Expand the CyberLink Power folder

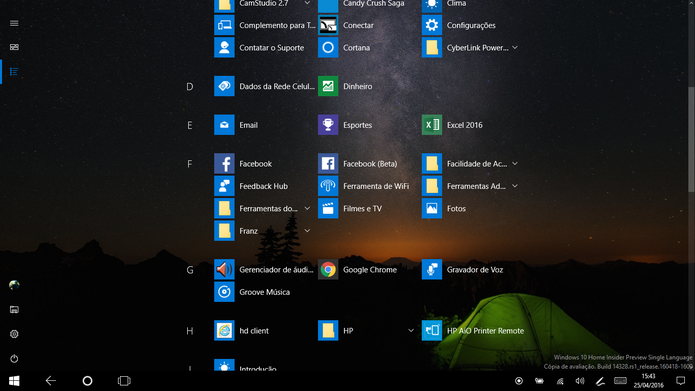tap(515, 47)
